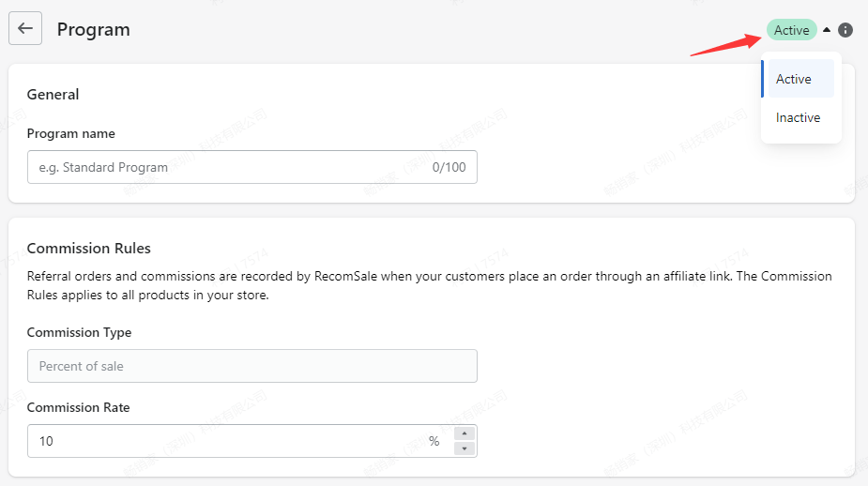Click the Program page title

(94, 29)
